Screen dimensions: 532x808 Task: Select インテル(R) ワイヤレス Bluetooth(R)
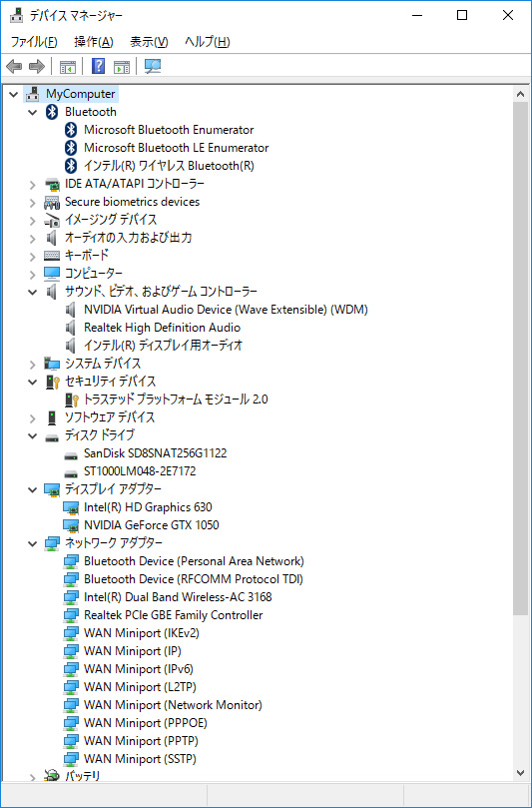pos(169,166)
